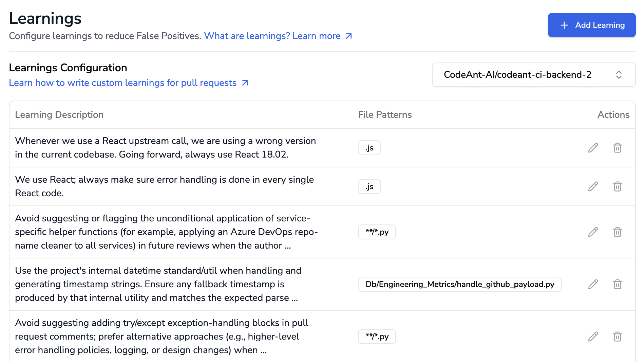
Task: Delete the React upstream call learning
Action: (618, 148)
